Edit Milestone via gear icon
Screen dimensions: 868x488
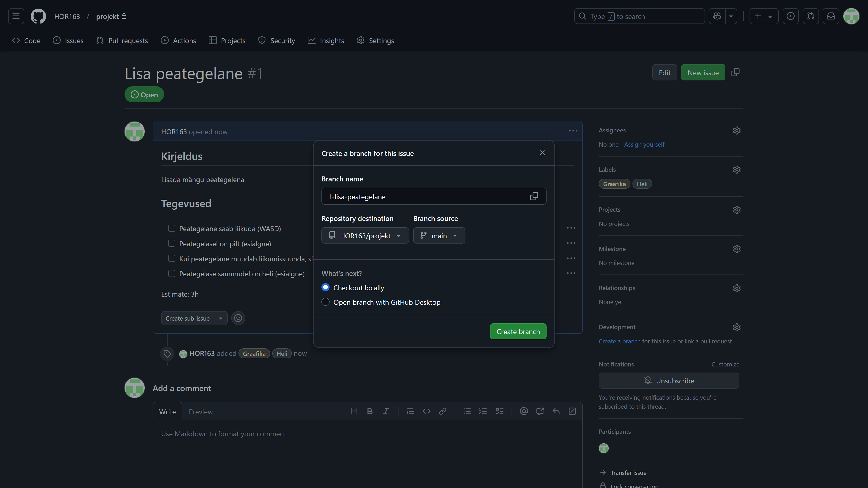(737, 249)
